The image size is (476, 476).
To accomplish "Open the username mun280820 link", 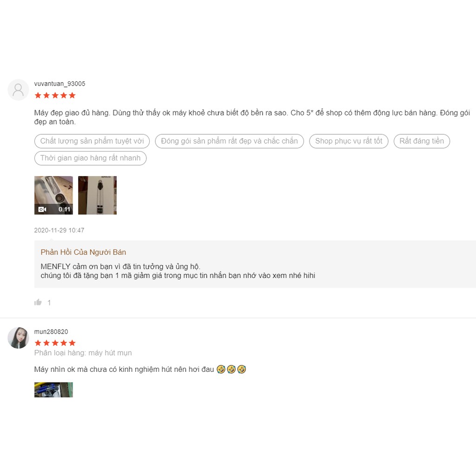I will (51, 331).
